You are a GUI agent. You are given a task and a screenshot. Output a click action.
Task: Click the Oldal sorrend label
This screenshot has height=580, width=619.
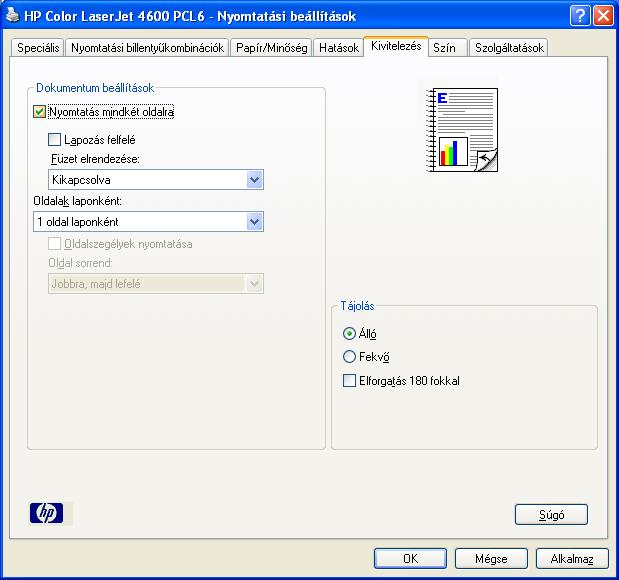tap(81, 263)
